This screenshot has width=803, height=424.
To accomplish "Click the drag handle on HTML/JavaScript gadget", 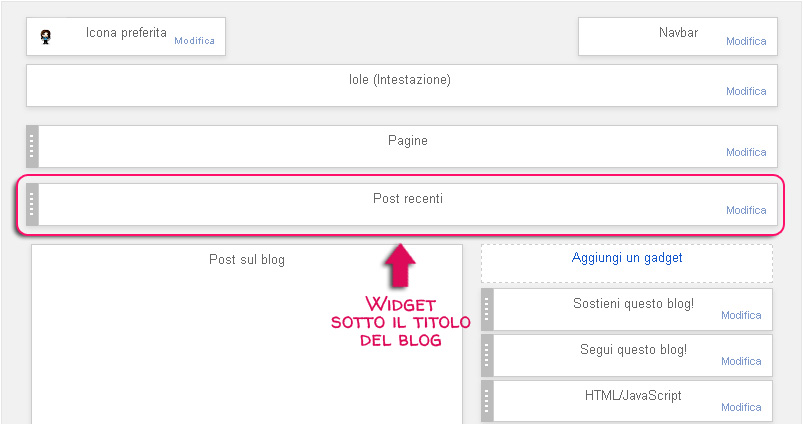I will click(x=487, y=400).
